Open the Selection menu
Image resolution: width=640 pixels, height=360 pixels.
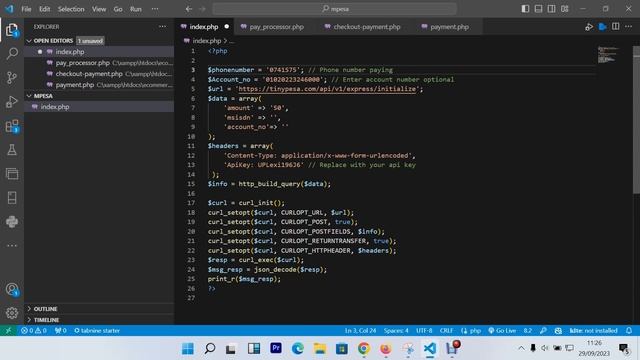pos(71,9)
